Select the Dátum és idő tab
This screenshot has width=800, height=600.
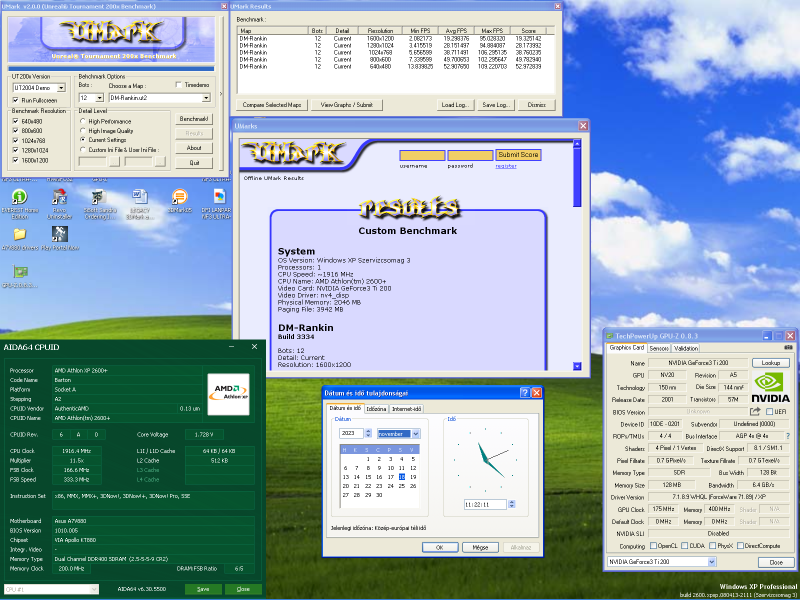point(345,408)
